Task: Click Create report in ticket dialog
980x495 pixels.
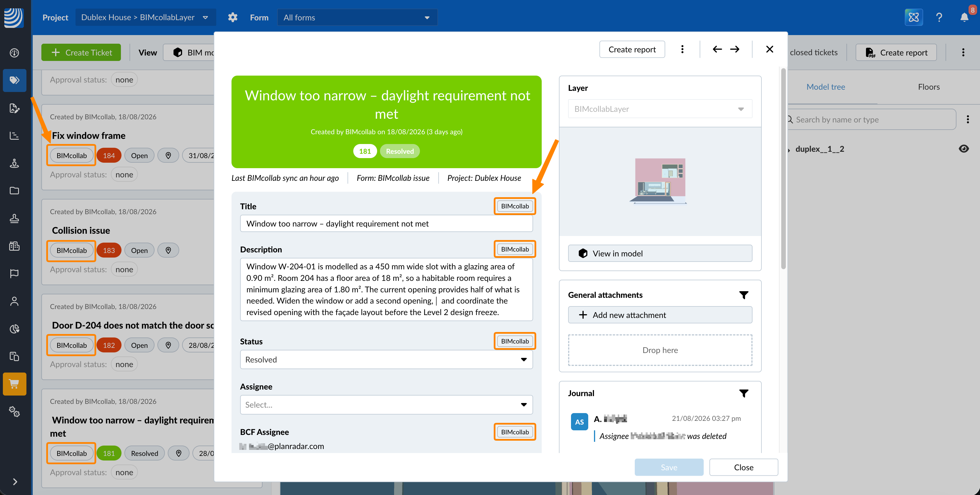Action: tap(632, 49)
